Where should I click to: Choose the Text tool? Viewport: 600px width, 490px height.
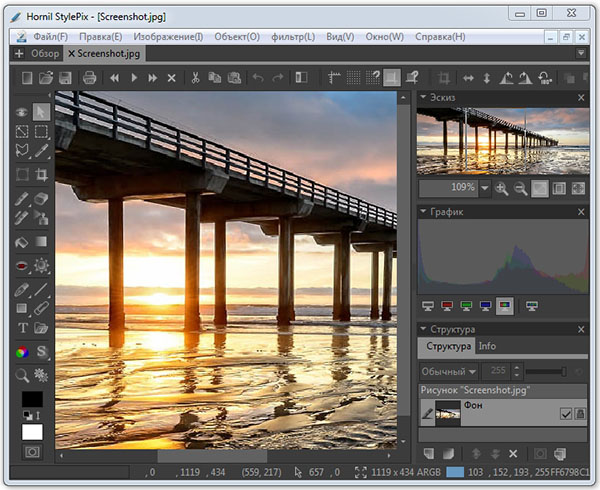[22, 328]
